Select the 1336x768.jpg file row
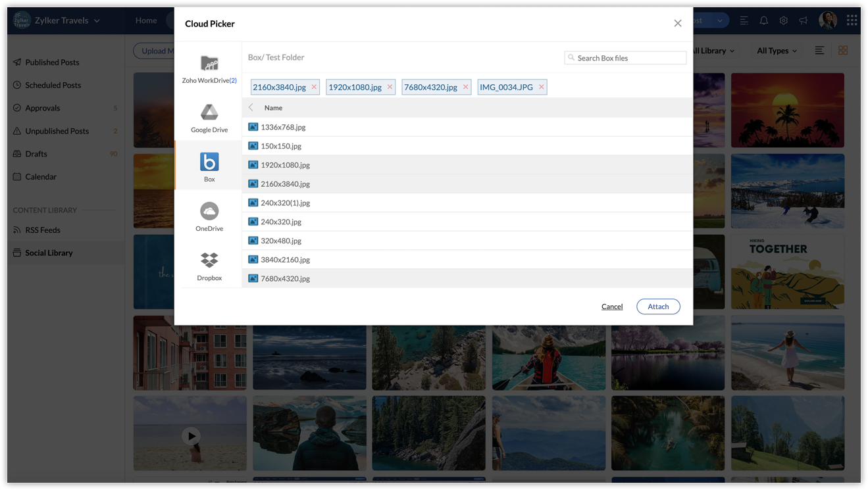Viewport: 868px width, 490px height. coord(283,127)
